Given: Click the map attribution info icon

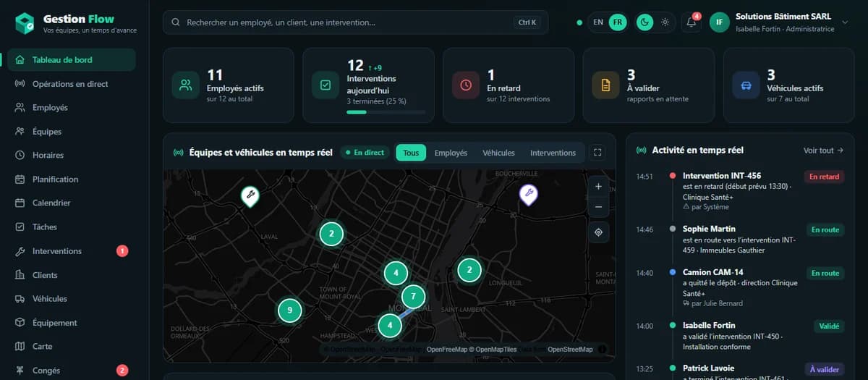Looking at the screenshot, I should [603, 349].
